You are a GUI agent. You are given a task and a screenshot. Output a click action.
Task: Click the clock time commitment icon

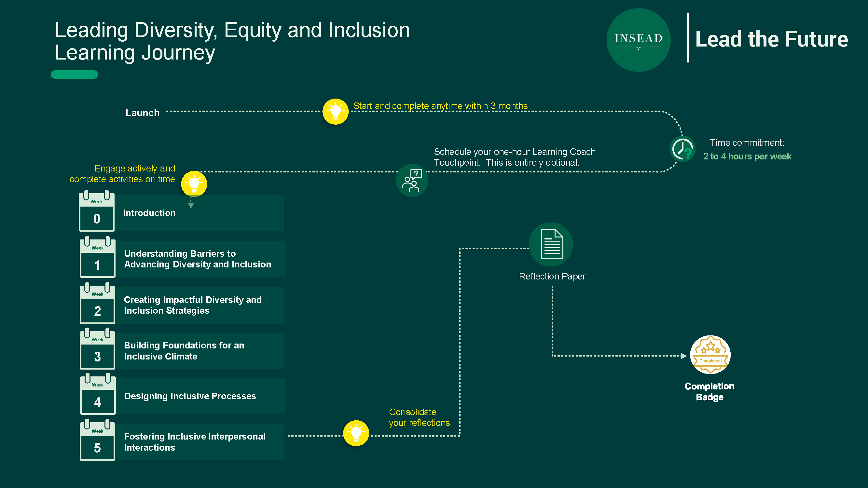click(682, 149)
